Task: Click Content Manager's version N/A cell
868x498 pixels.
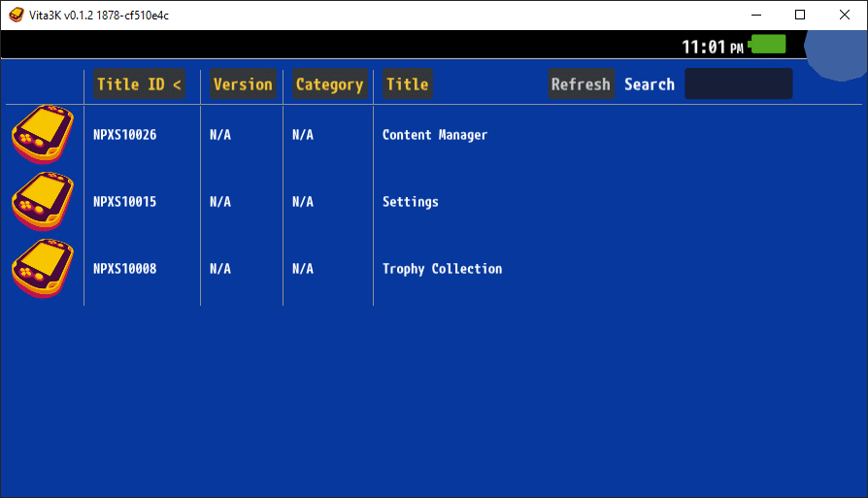Action: click(220, 135)
